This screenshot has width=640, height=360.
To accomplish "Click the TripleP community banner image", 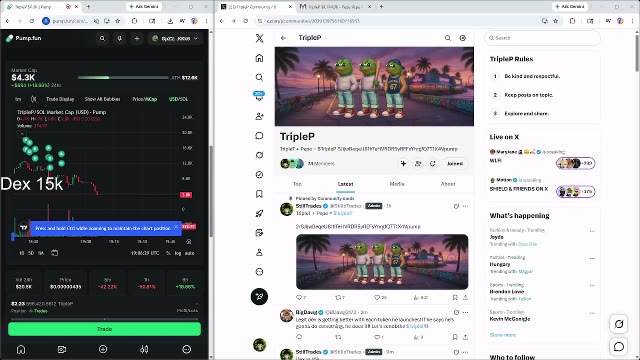I will (x=374, y=86).
